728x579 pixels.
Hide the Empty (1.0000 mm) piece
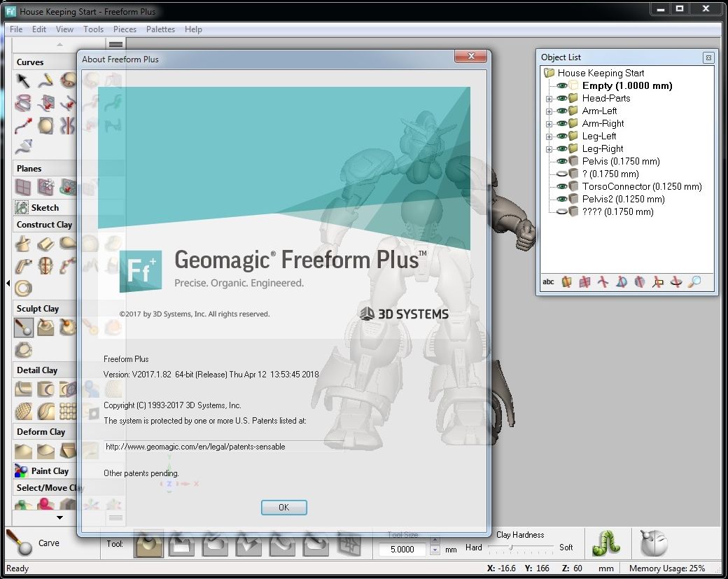561,86
